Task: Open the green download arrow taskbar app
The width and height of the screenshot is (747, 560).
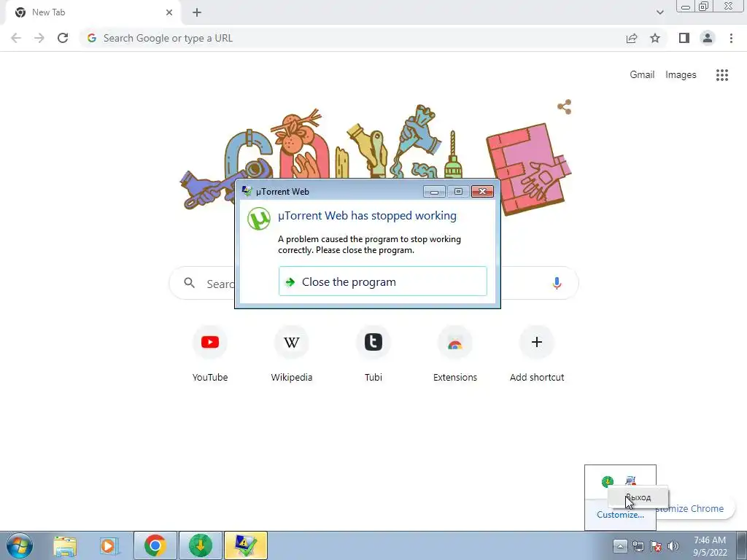Action: (x=201, y=545)
